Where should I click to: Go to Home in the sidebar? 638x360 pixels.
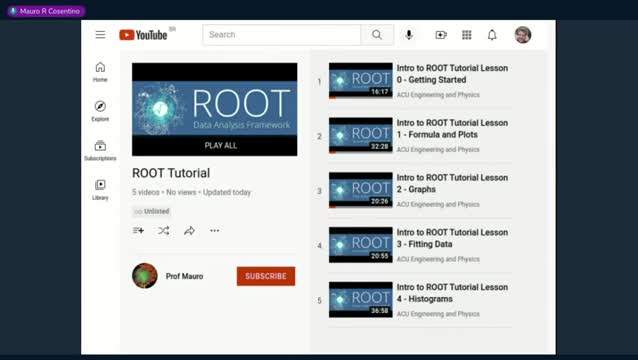[100, 72]
